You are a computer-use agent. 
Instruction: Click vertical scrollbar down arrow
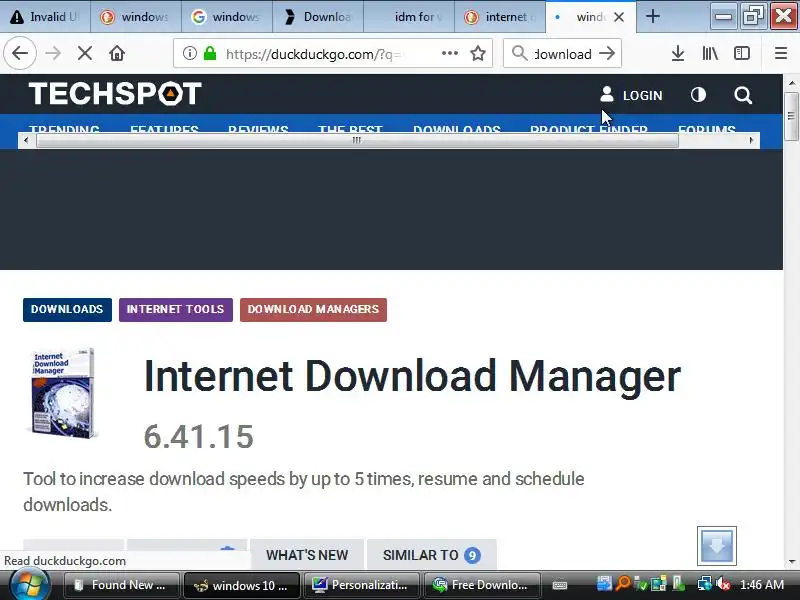pyautogui.click(x=791, y=562)
